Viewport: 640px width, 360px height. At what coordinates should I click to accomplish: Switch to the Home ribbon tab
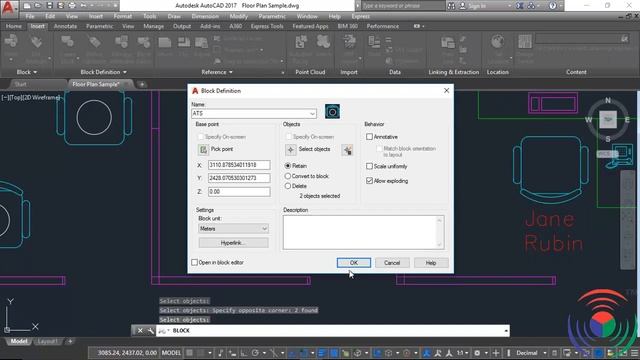[13, 26]
